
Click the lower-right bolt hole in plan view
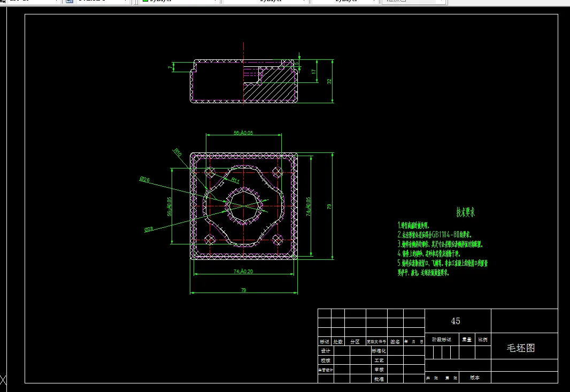[x=278, y=240]
